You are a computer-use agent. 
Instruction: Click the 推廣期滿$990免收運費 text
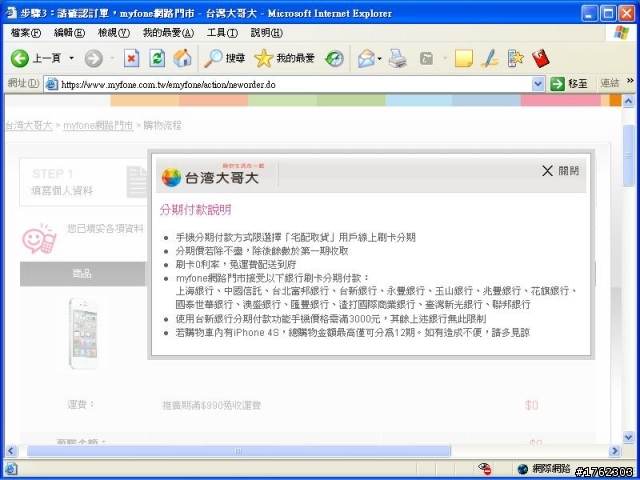211,406
